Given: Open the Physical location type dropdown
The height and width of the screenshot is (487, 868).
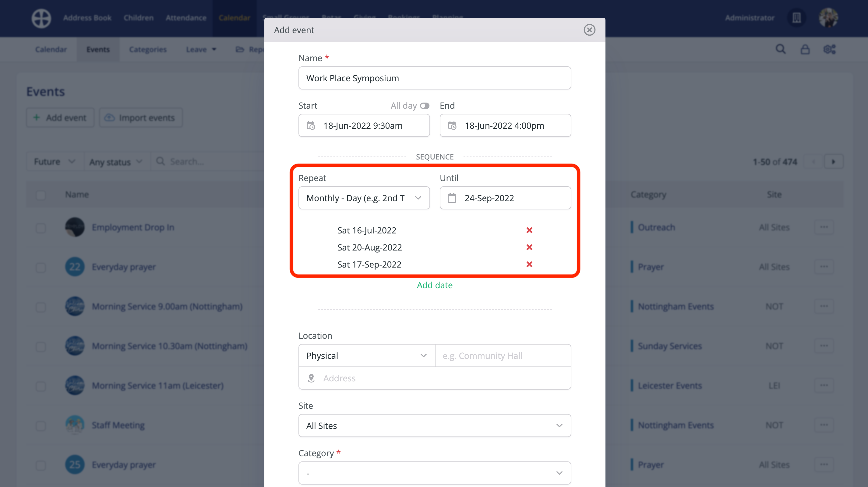Looking at the screenshot, I should 366,355.
